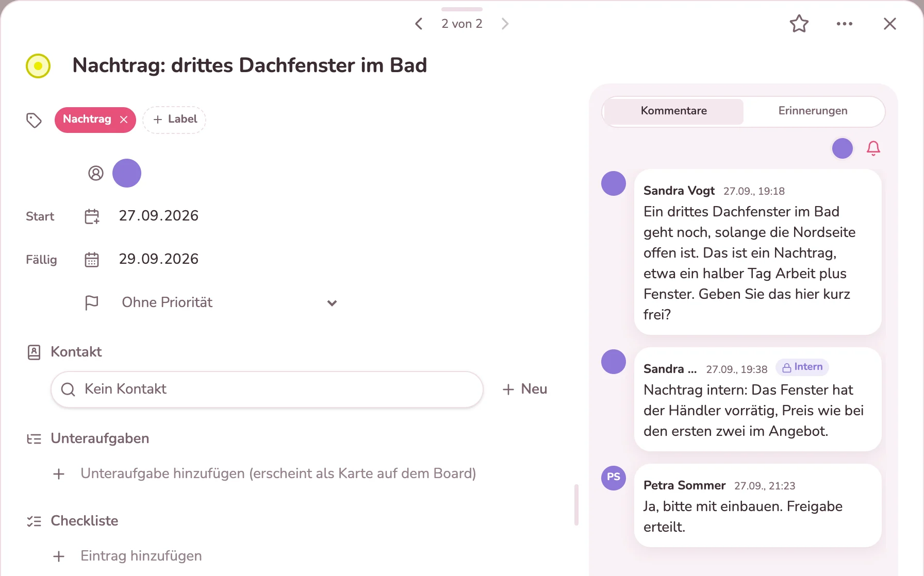Toggle the notification bell for comments
The height and width of the screenshot is (576, 924).
click(x=873, y=148)
